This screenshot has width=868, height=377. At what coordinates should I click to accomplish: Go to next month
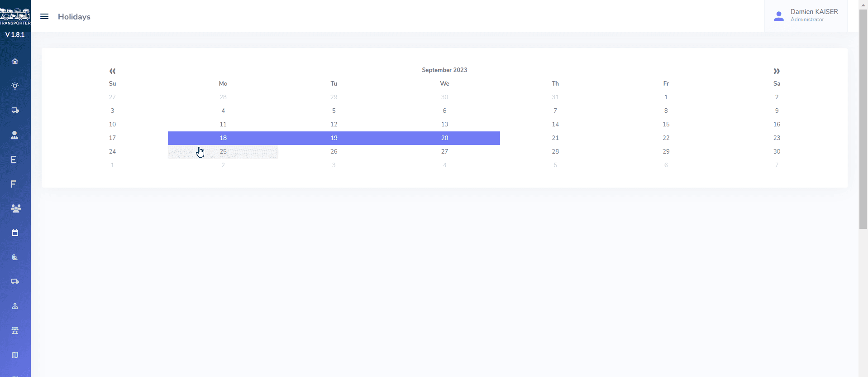(777, 71)
